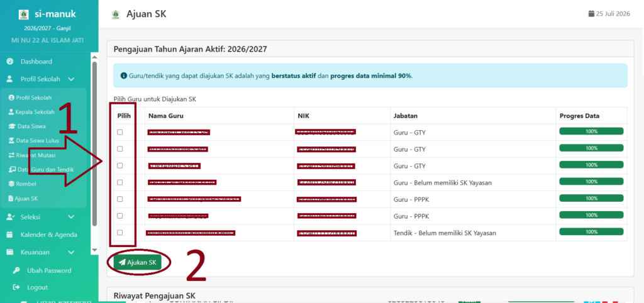Open the Kepala Sekolah sidebar item
The image size is (644, 303).
pyautogui.click(x=31, y=112)
